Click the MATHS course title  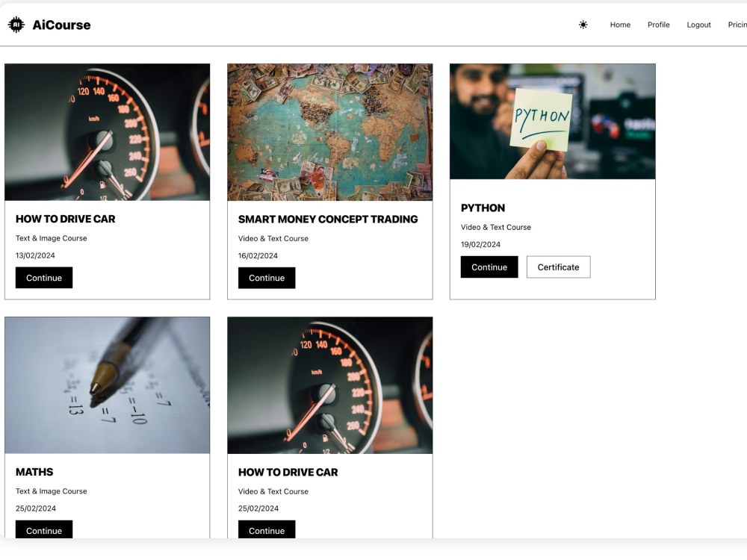pyautogui.click(x=34, y=472)
